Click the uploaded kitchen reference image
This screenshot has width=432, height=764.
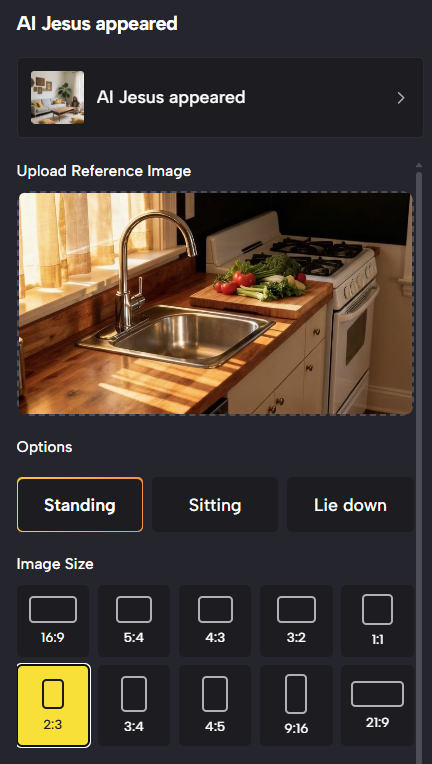[x=215, y=304]
